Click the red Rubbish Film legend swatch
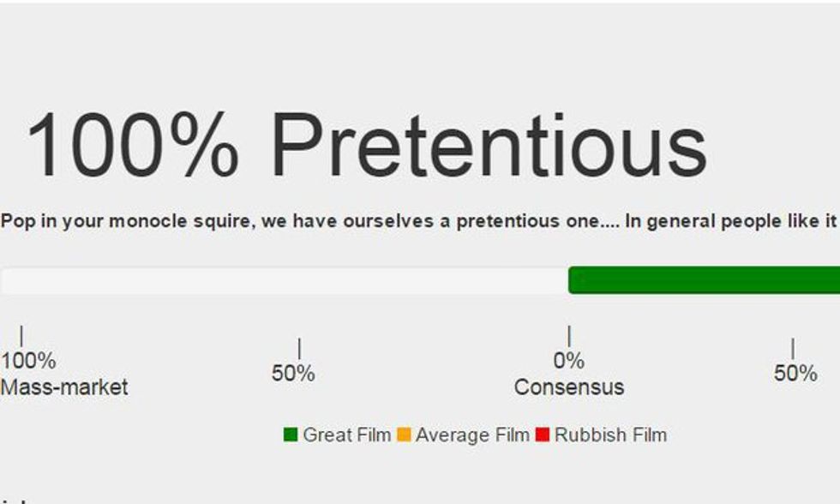The height and width of the screenshot is (504, 840). click(542, 435)
